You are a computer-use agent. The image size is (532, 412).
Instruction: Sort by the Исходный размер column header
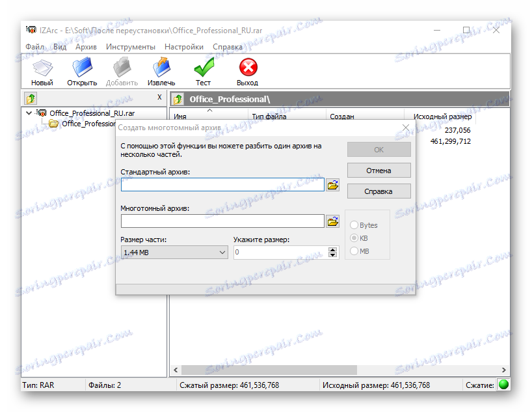[440, 115]
